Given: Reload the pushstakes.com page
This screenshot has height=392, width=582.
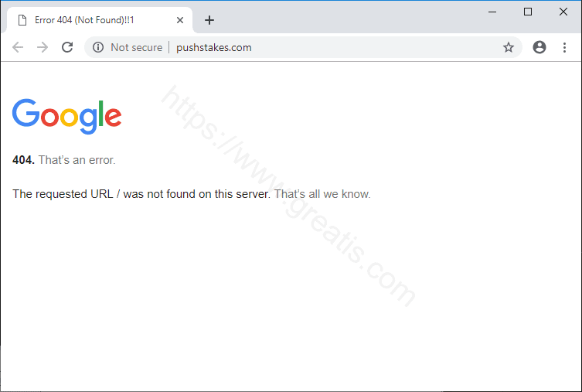Looking at the screenshot, I should coord(67,47).
